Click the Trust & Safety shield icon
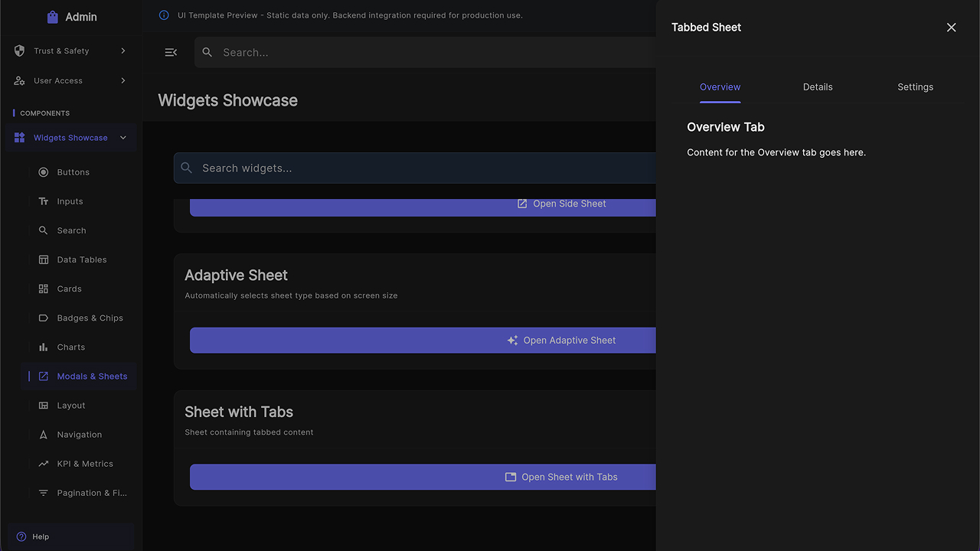This screenshot has height=551, width=980. click(20, 51)
